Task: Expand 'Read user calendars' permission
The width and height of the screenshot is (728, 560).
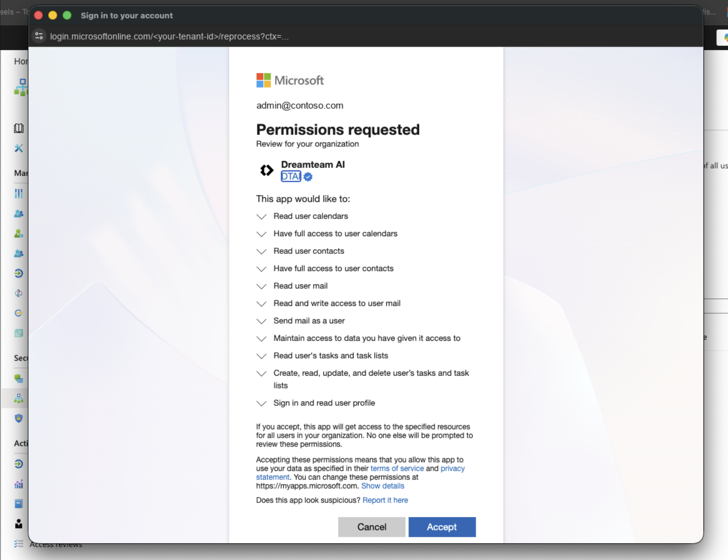Action: pos(261,216)
